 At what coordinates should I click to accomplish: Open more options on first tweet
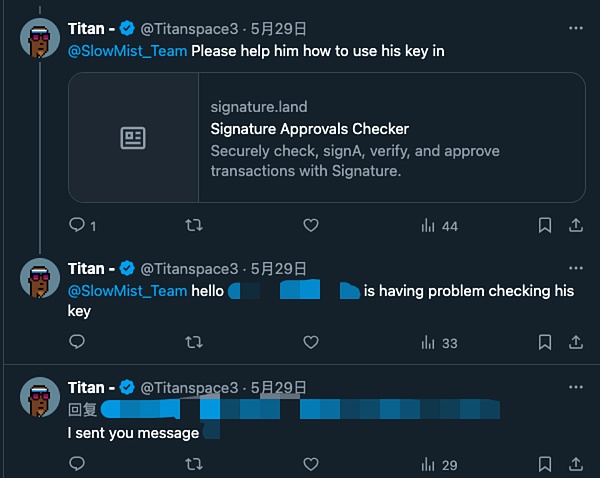pos(575,28)
